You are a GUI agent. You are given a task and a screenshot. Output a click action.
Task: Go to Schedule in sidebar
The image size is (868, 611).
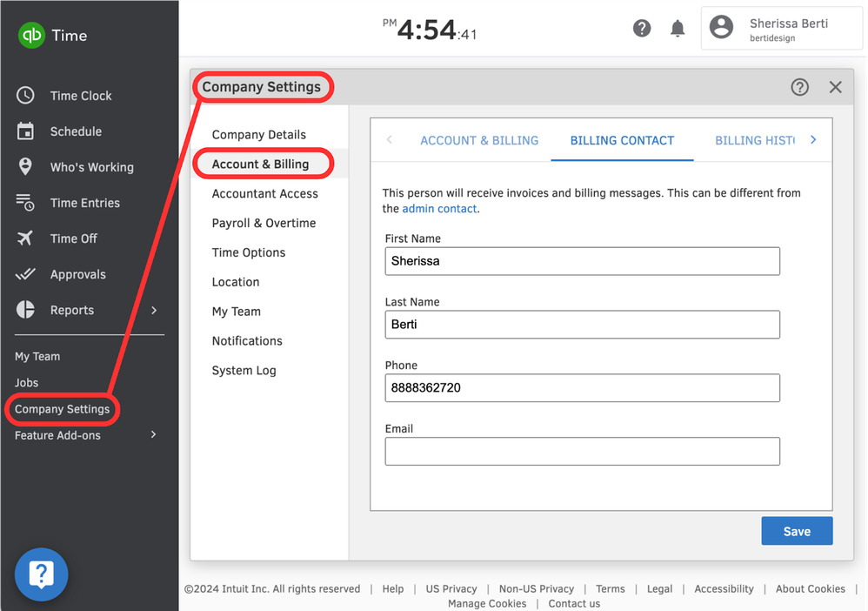tap(76, 131)
